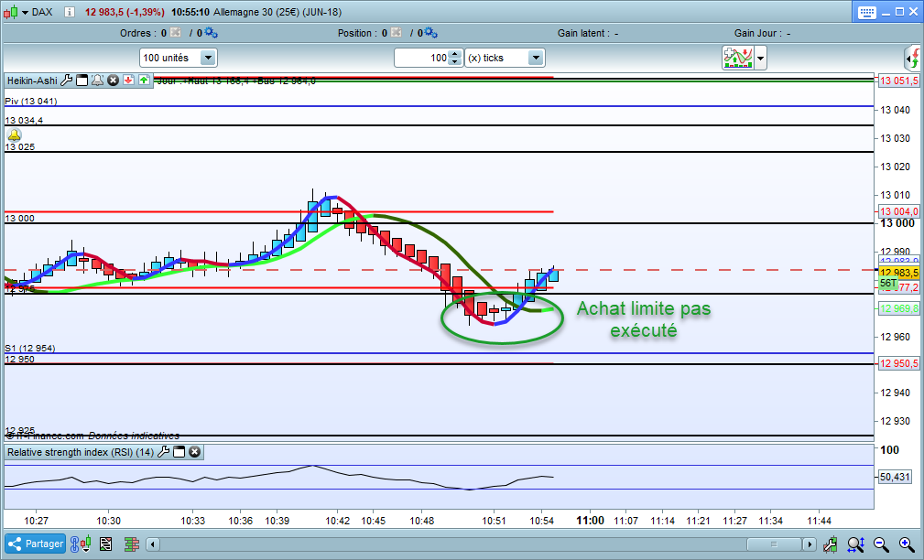Click the yellow alert bell on chart
The height and width of the screenshot is (560, 924).
coord(14,135)
